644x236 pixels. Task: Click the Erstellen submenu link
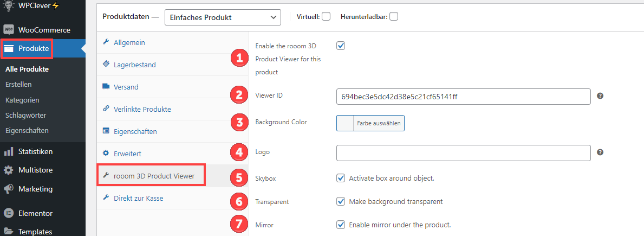pyautogui.click(x=18, y=85)
